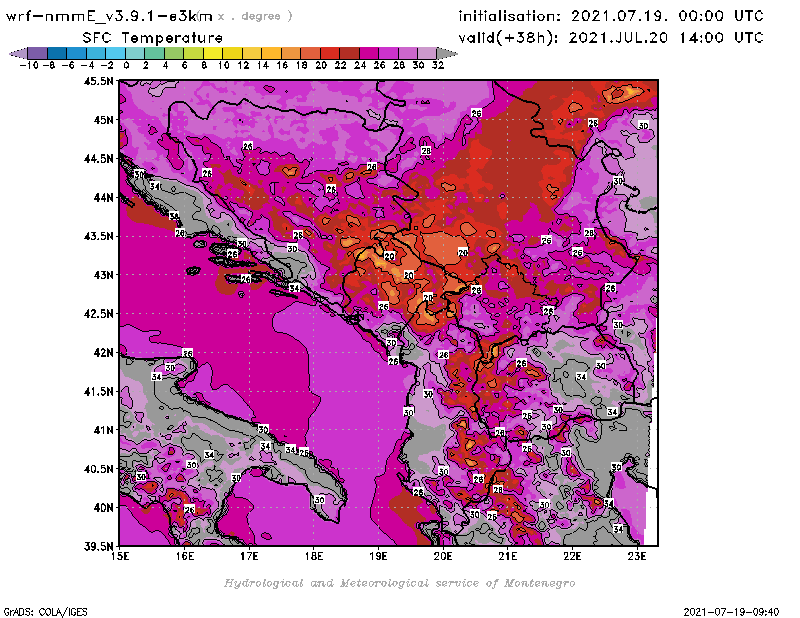Screen dimensions: 800x618
Task: Click the '44.5N' latitude label
Action: pyautogui.click(x=98, y=159)
